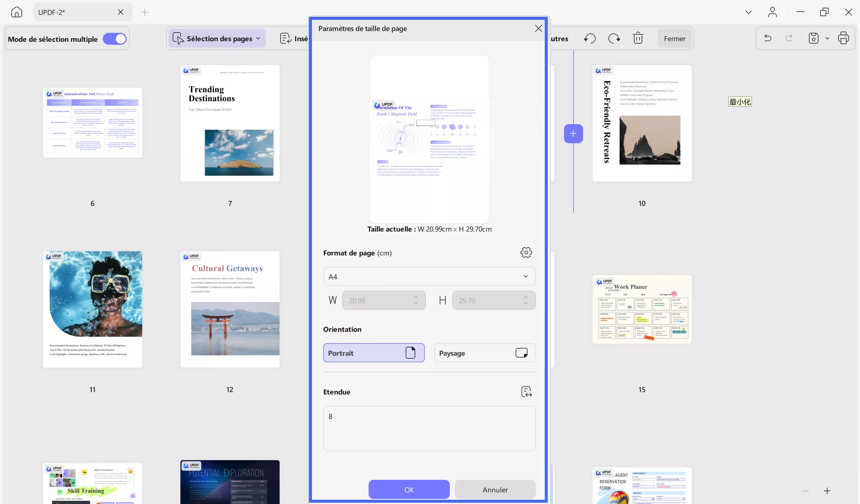Toggle Mode de sélection multiple switch

point(115,39)
